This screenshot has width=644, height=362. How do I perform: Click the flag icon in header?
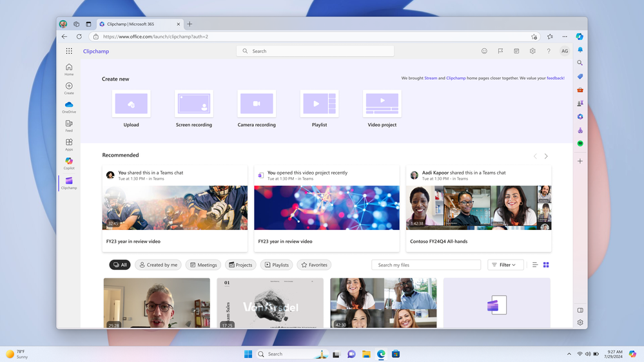click(x=500, y=51)
